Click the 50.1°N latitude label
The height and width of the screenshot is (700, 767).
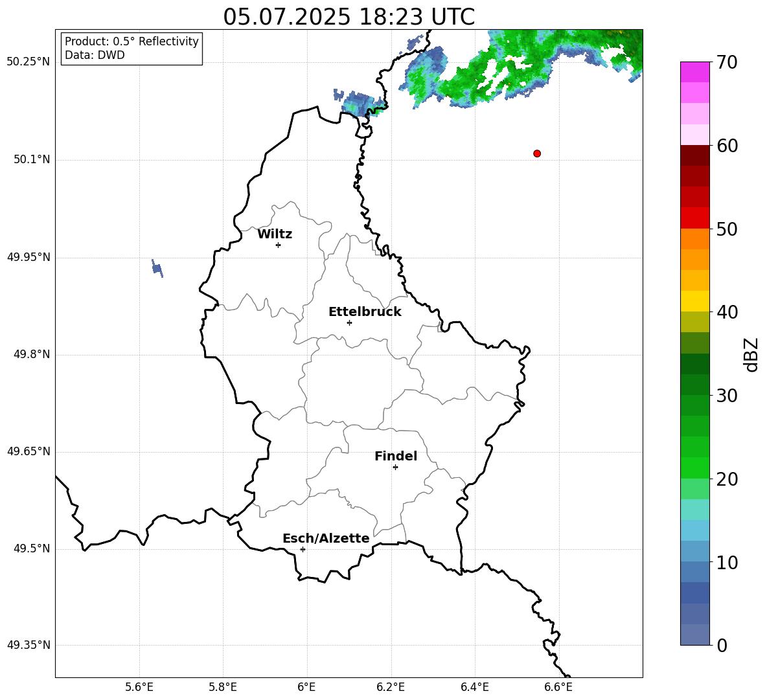tap(32, 160)
